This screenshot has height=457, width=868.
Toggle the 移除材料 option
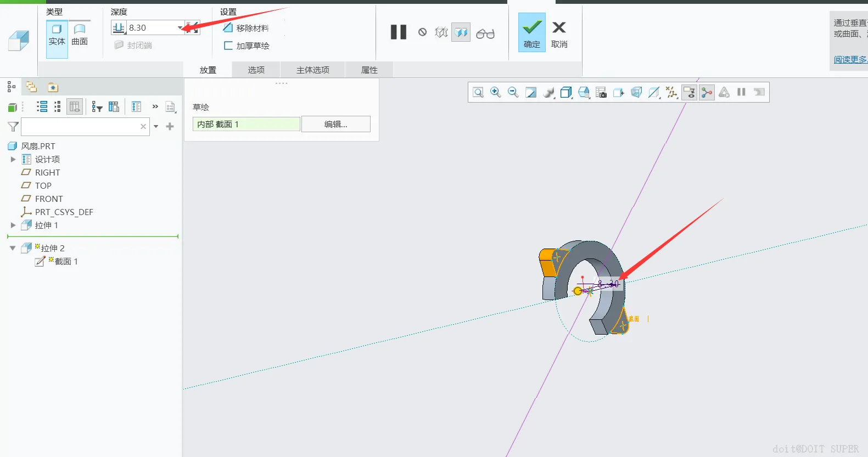(228, 27)
